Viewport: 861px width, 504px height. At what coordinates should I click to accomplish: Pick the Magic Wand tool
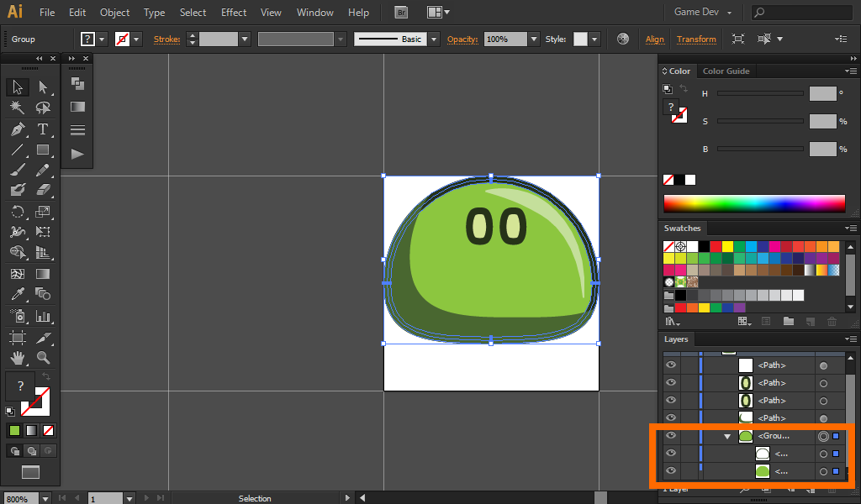[x=17, y=108]
